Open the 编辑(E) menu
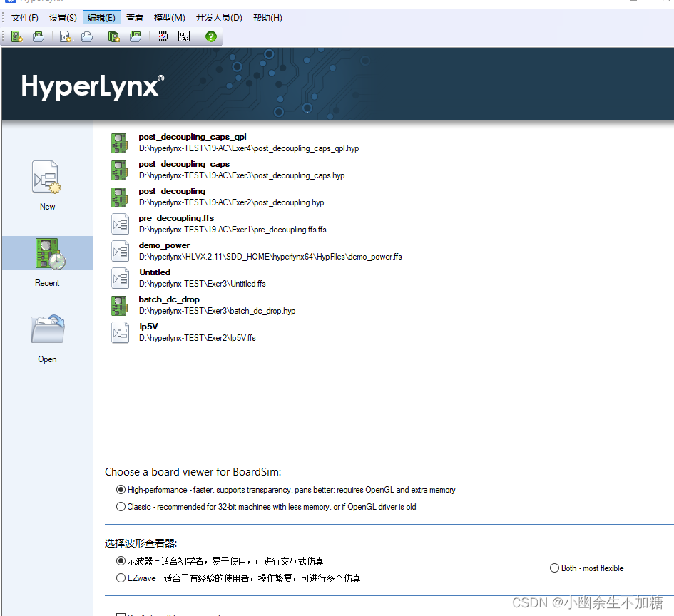Viewport: 674px width, 616px height. 101,18
